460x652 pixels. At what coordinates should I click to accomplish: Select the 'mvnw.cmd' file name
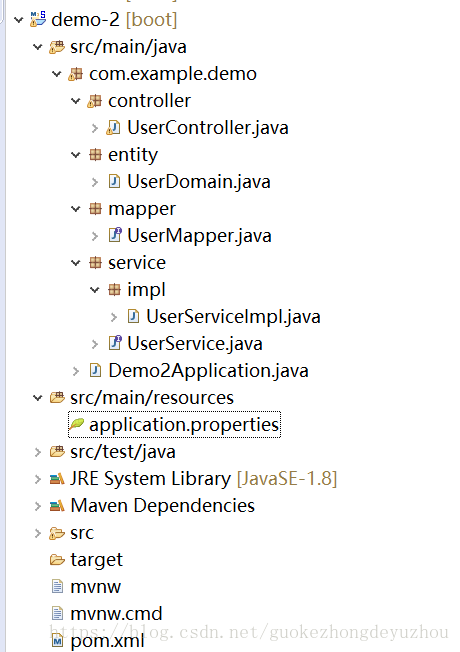coord(116,614)
